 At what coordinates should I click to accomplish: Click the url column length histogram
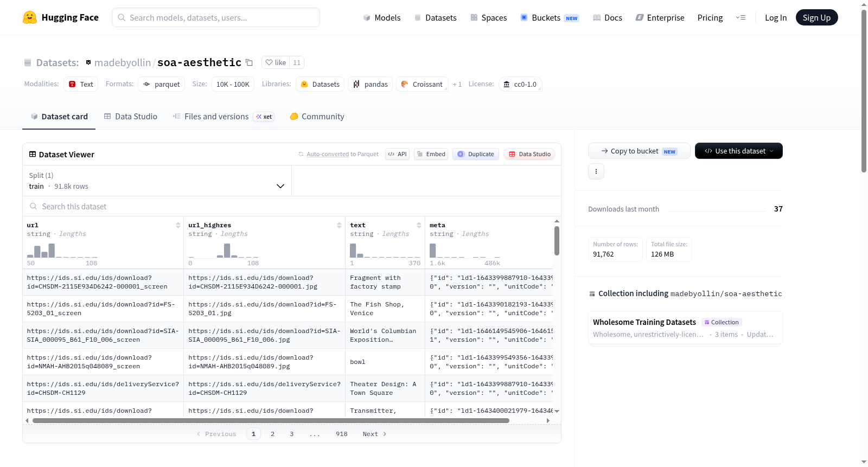[x=62, y=250]
